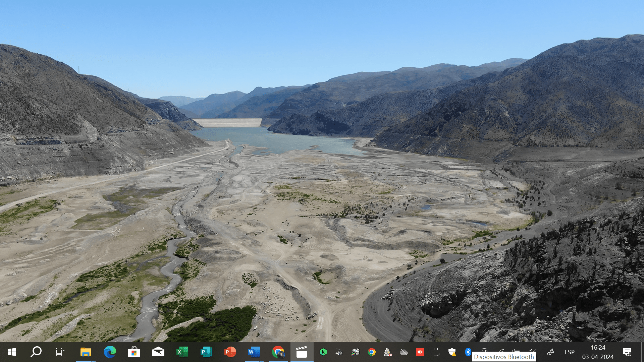This screenshot has width=644, height=362.
Task: Open Task View on the taskbar
Action: point(60,352)
